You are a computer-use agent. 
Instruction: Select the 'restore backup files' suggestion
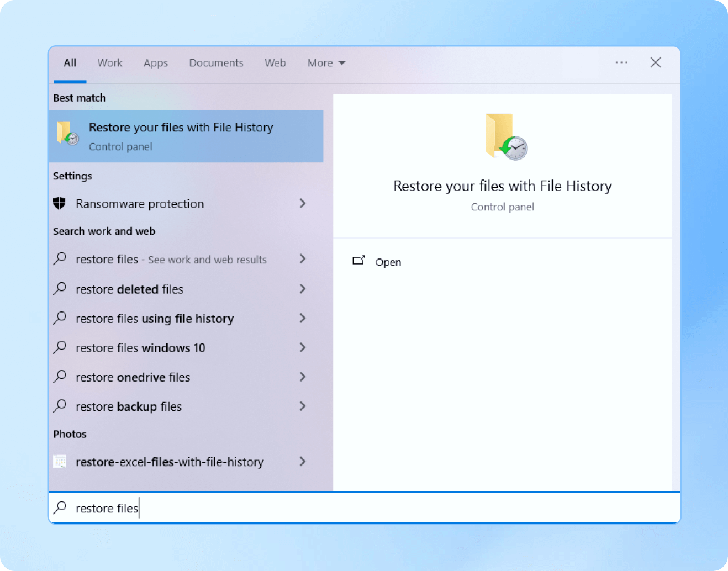pyautogui.click(x=186, y=406)
